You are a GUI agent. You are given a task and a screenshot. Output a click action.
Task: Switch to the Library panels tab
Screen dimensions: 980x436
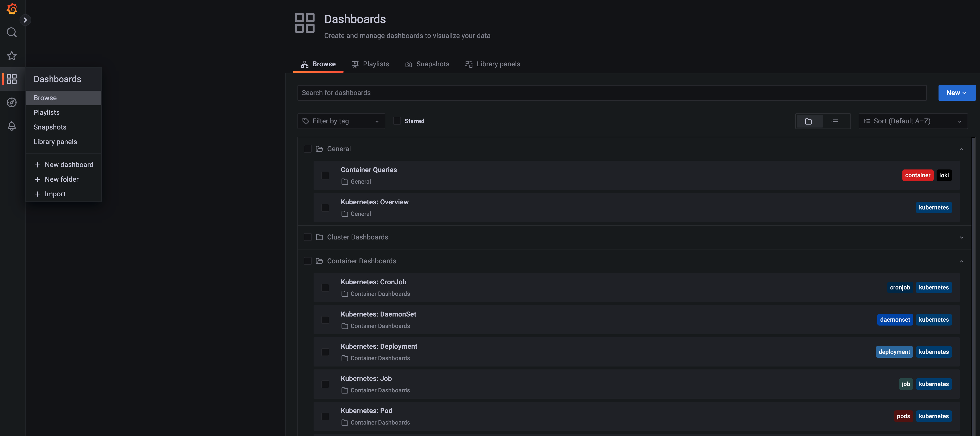pyautogui.click(x=493, y=64)
